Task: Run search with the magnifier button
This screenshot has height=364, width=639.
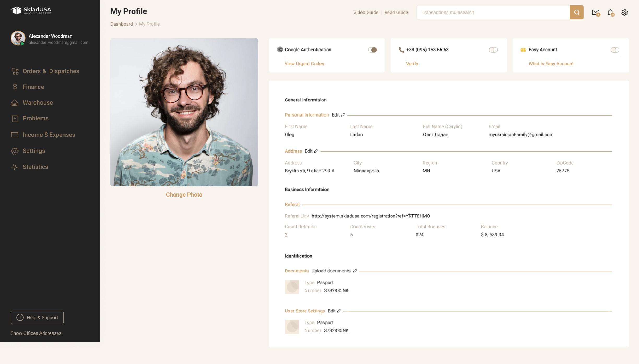Action: pos(576,12)
